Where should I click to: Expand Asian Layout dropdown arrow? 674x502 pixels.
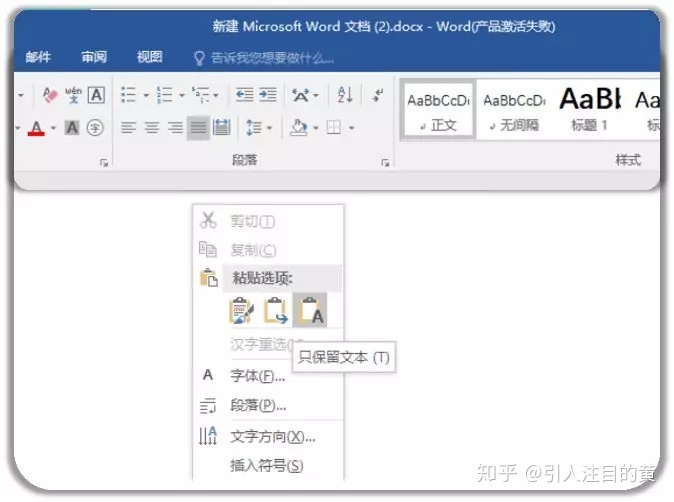point(316,95)
